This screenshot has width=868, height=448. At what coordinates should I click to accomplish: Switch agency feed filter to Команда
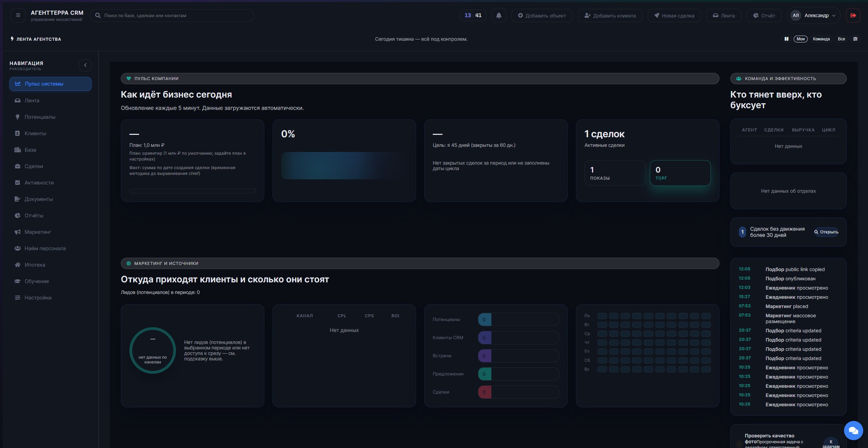point(821,39)
